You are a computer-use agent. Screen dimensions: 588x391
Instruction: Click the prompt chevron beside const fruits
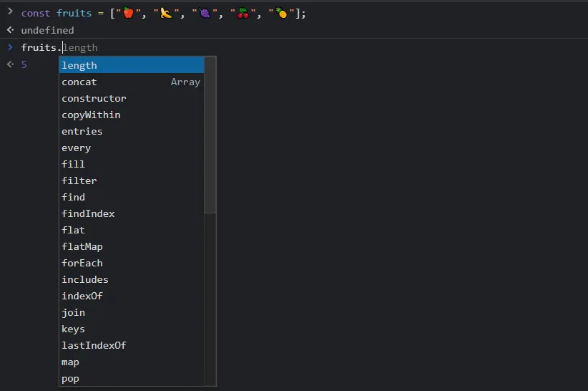[11, 11]
